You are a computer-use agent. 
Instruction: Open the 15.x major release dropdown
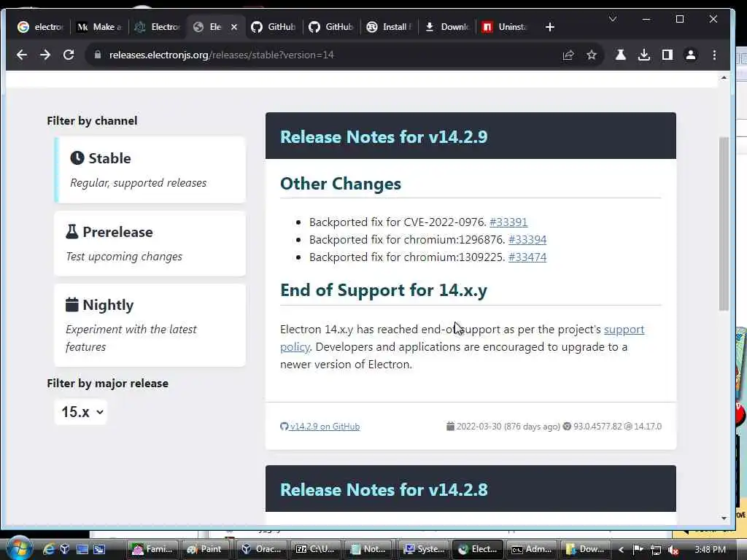click(x=81, y=412)
